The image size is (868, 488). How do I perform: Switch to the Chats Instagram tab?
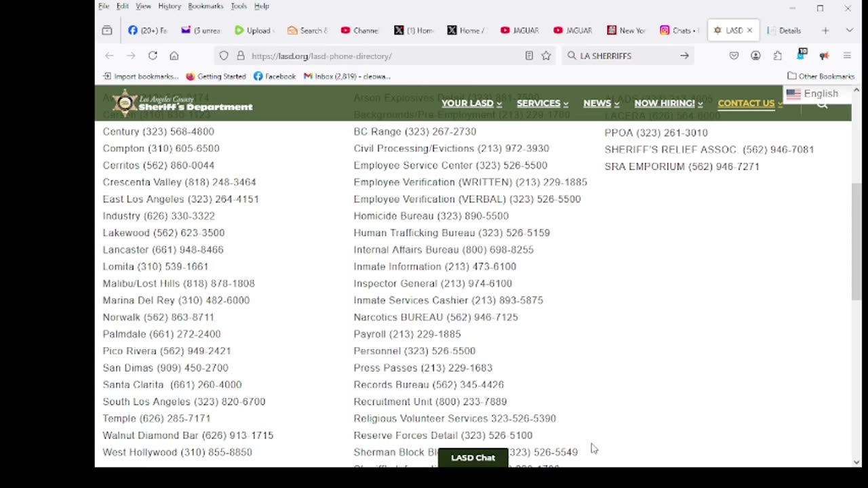tap(679, 30)
